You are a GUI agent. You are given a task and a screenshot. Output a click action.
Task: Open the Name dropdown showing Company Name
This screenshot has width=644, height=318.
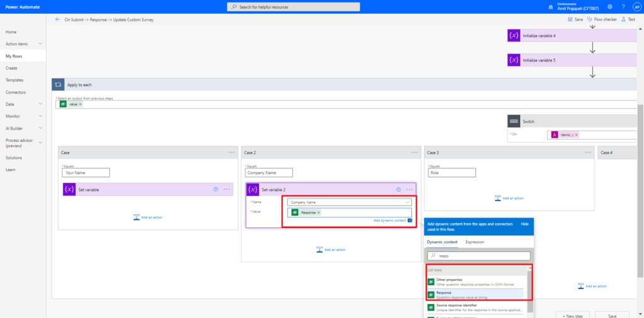[350, 202]
